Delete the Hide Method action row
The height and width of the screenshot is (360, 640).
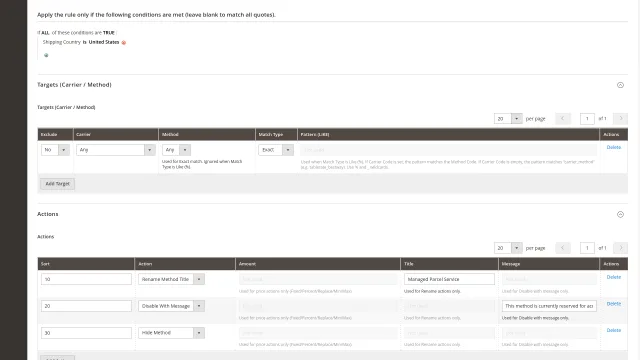click(x=613, y=330)
